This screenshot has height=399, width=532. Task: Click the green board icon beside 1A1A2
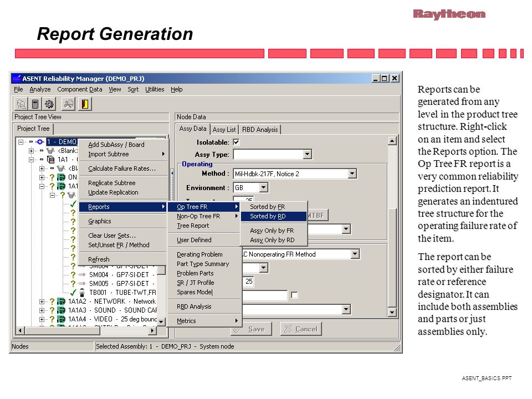tap(61, 301)
